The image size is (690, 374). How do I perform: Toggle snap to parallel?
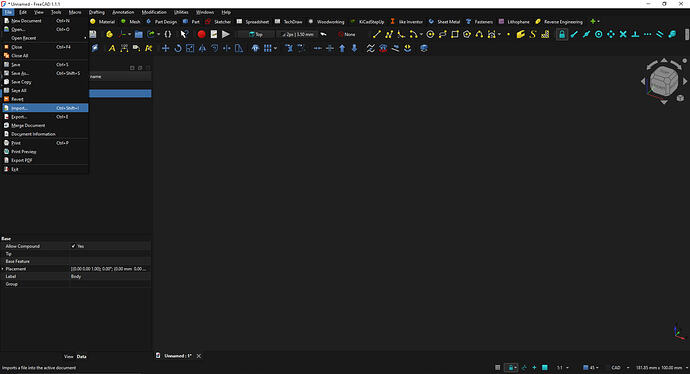[660, 34]
